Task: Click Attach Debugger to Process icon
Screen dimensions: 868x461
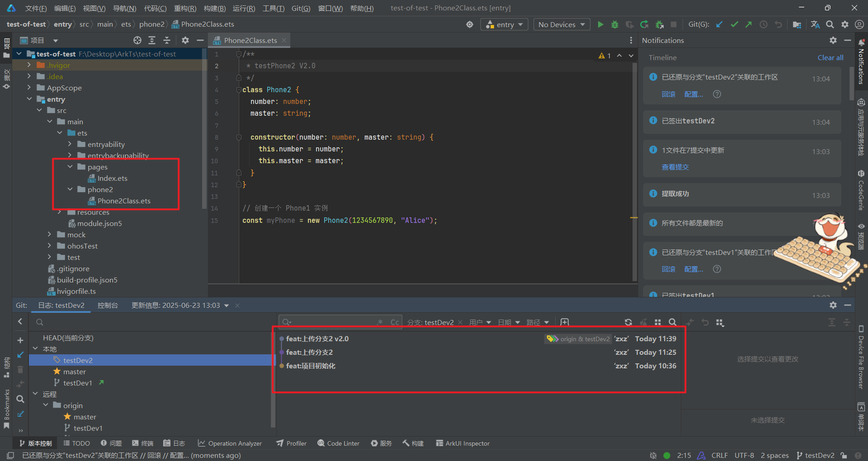Action: click(x=660, y=24)
